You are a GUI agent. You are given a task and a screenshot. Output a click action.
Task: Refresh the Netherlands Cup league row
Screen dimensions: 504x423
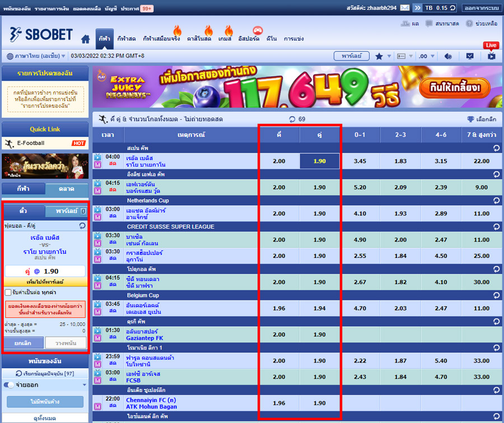click(496, 200)
